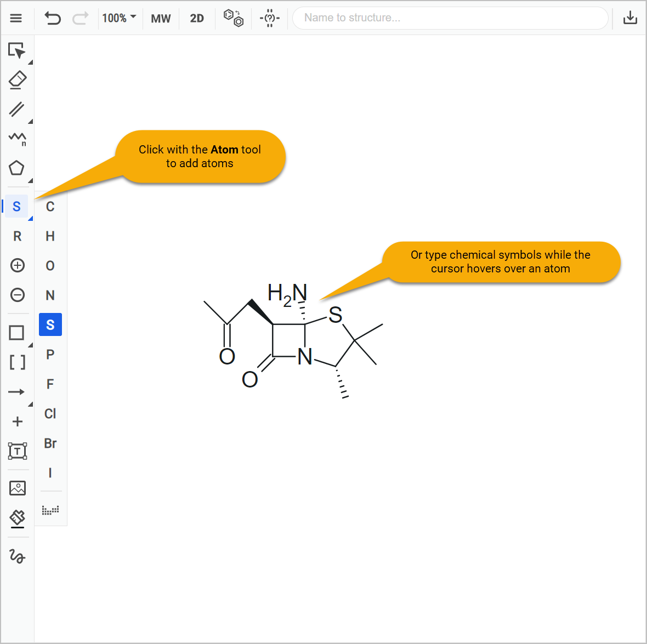647x644 pixels.
Task: Open the zoom level dropdown
Action: pyautogui.click(x=120, y=18)
